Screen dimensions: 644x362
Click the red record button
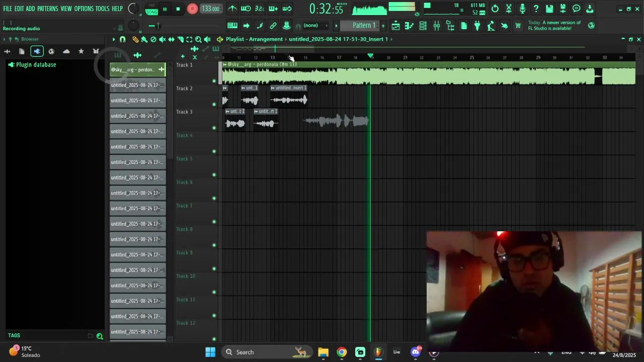coord(192,9)
